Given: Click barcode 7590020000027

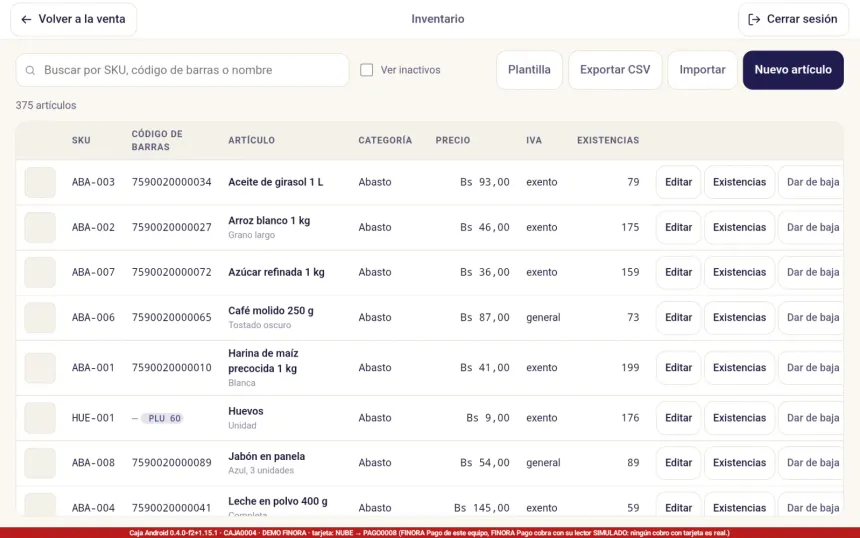Looking at the screenshot, I should tap(171, 227).
